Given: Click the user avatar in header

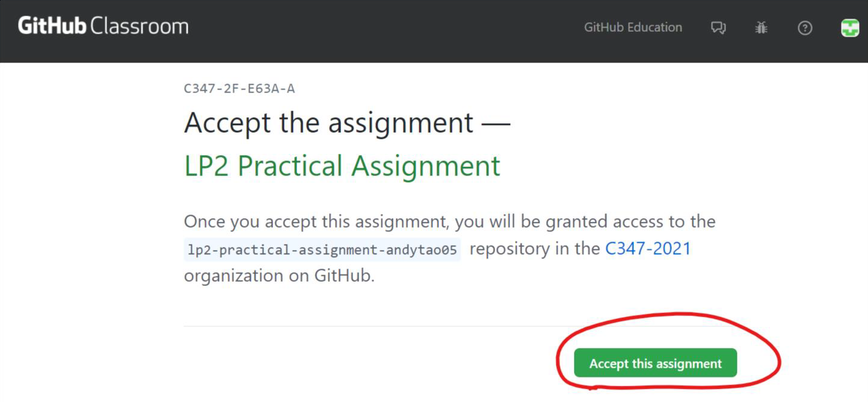Looking at the screenshot, I should point(849,28).
